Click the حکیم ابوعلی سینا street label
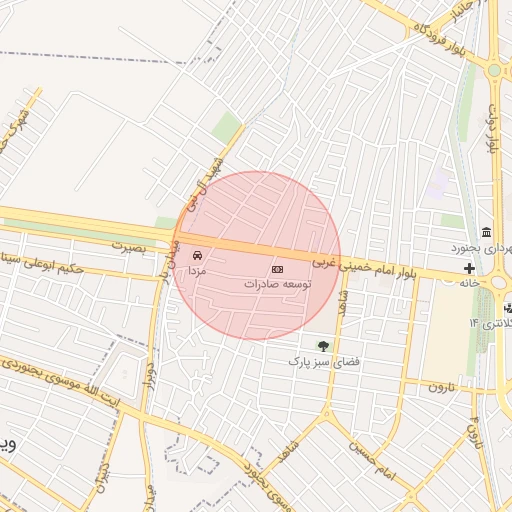This screenshot has width=512, height=512. pyautogui.click(x=42, y=264)
